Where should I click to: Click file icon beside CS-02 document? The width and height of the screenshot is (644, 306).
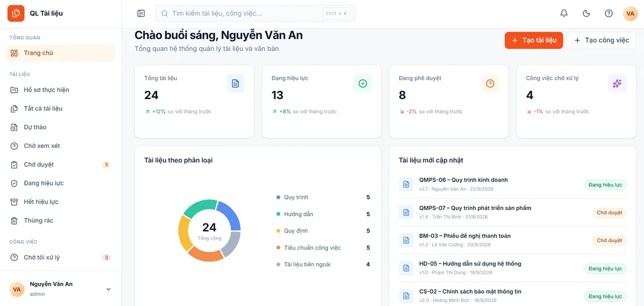(x=406, y=296)
